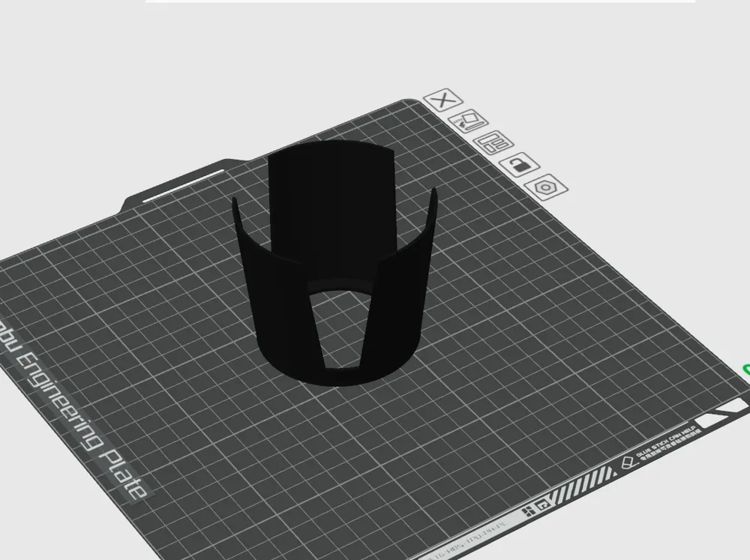This screenshot has height=560, width=750.
Task: Unlock the build plate via padlock icon
Action: click(518, 165)
